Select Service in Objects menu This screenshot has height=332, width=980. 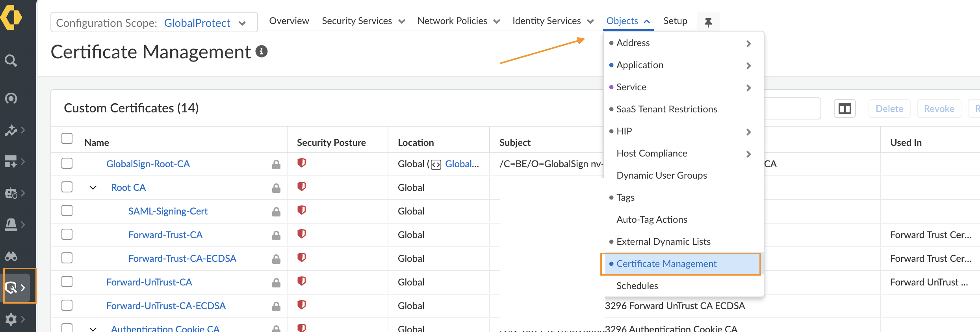coord(683,87)
